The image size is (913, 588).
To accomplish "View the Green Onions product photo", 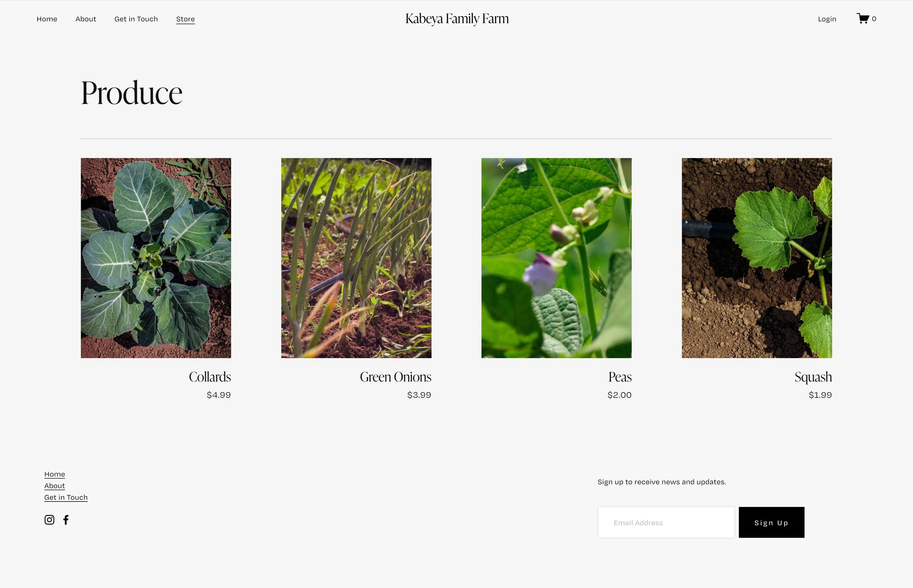I will click(x=356, y=258).
